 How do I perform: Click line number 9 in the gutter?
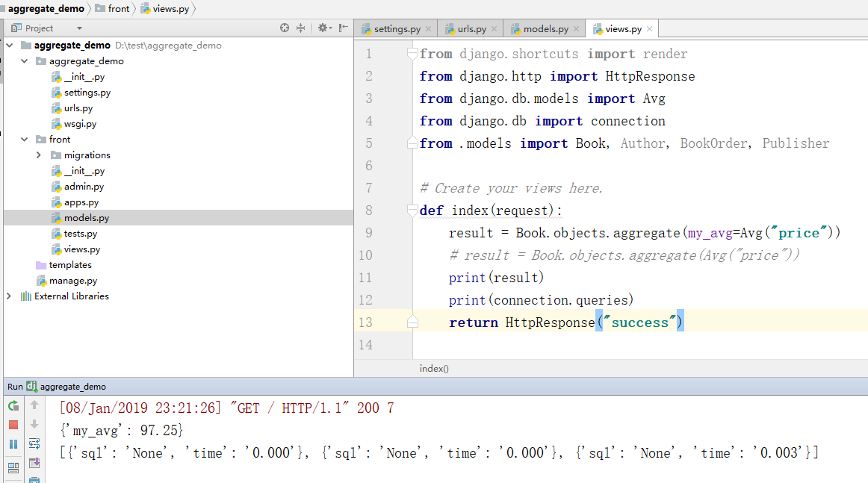coord(369,233)
